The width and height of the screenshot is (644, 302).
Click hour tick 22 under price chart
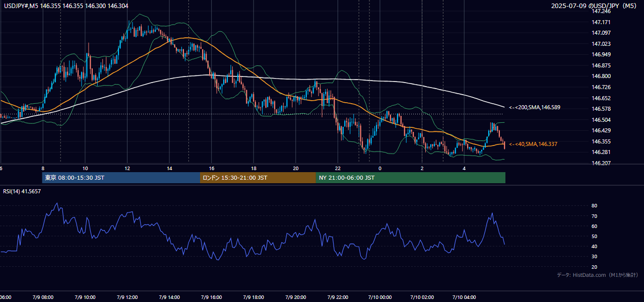(338, 168)
